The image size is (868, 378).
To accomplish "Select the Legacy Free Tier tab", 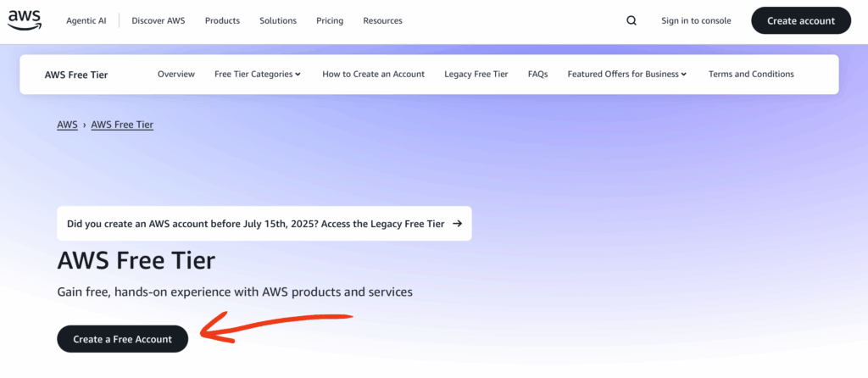I will (476, 75).
